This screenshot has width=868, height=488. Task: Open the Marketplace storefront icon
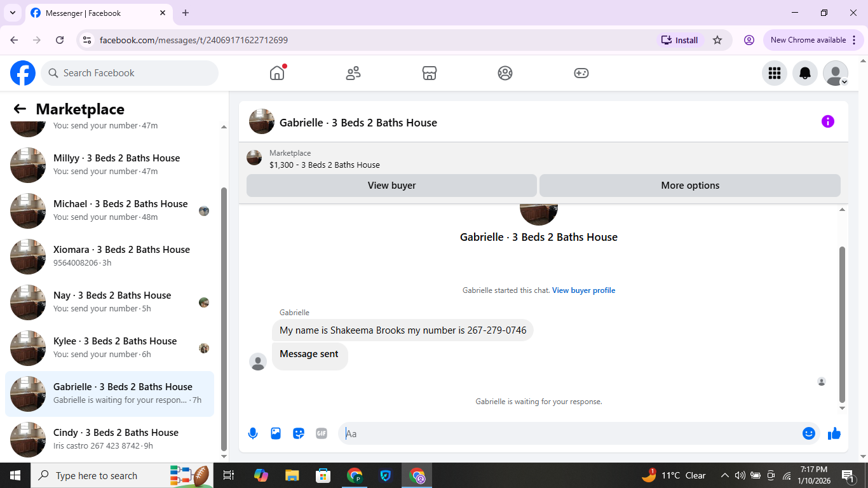pos(430,73)
